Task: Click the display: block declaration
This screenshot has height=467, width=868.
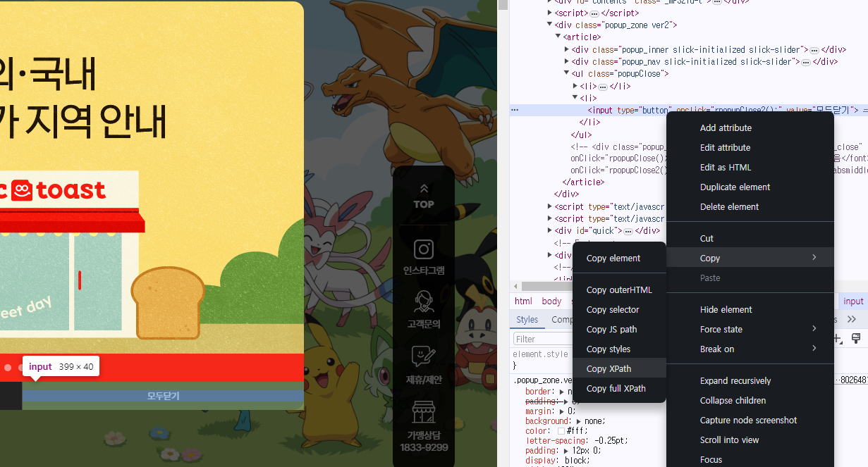Action: 557,461
